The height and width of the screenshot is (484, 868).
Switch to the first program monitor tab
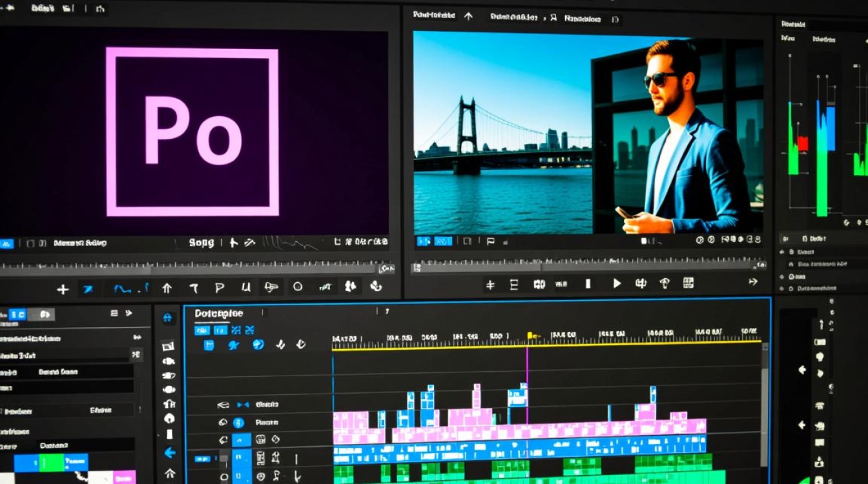tap(433, 15)
